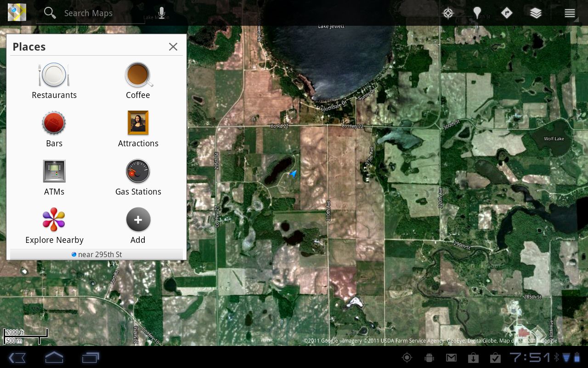Open the overflow menu icon
The width and height of the screenshot is (588, 368).
click(x=570, y=13)
